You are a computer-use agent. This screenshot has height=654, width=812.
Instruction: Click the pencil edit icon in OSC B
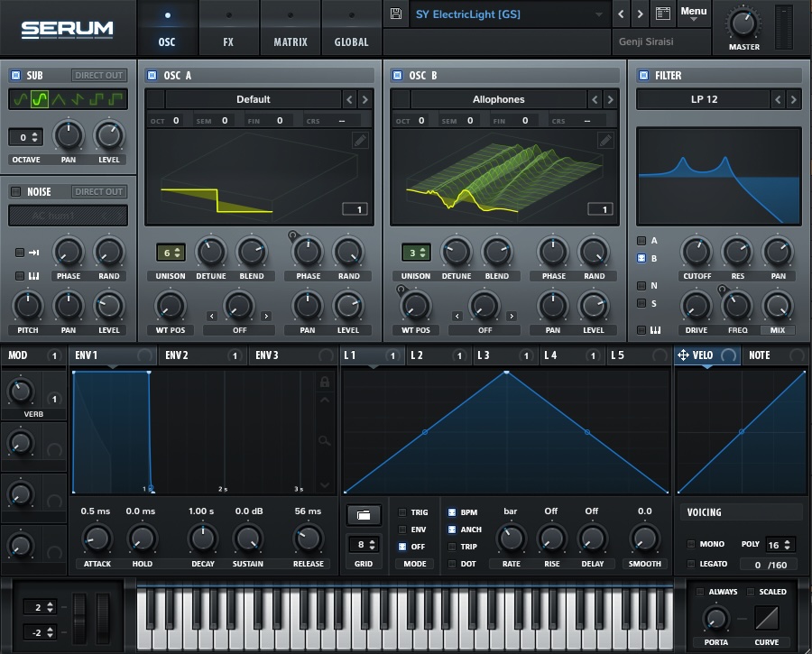tap(605, 140)
